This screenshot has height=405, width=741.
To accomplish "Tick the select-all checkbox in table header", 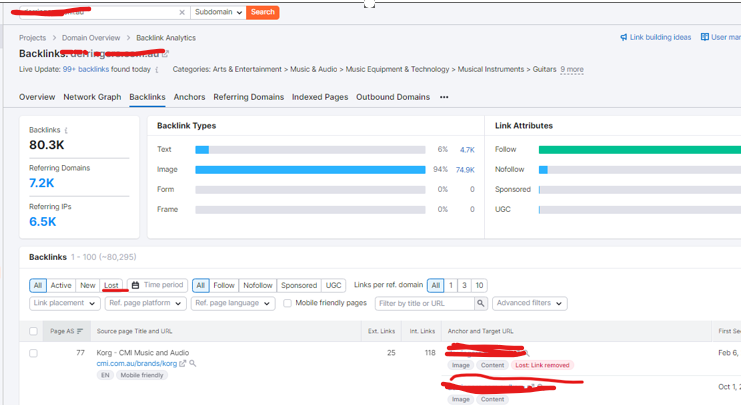I will 33,331.
